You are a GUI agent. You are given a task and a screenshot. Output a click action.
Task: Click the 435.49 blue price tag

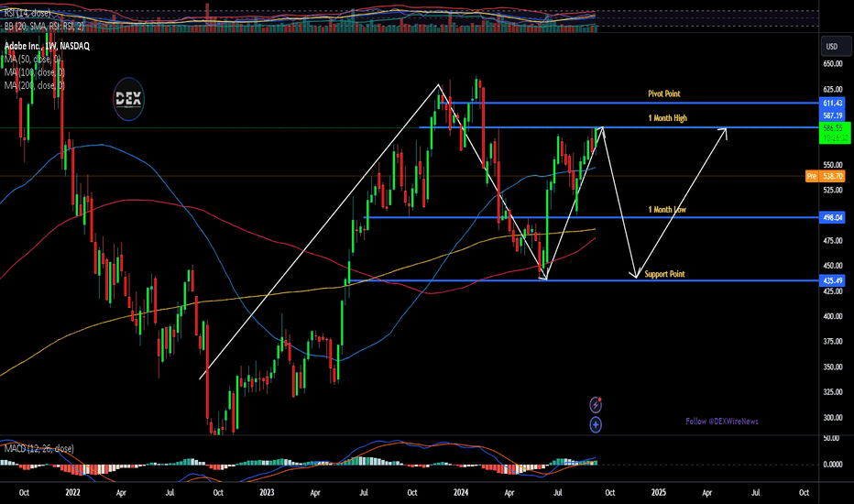click(x=832, y=280)
